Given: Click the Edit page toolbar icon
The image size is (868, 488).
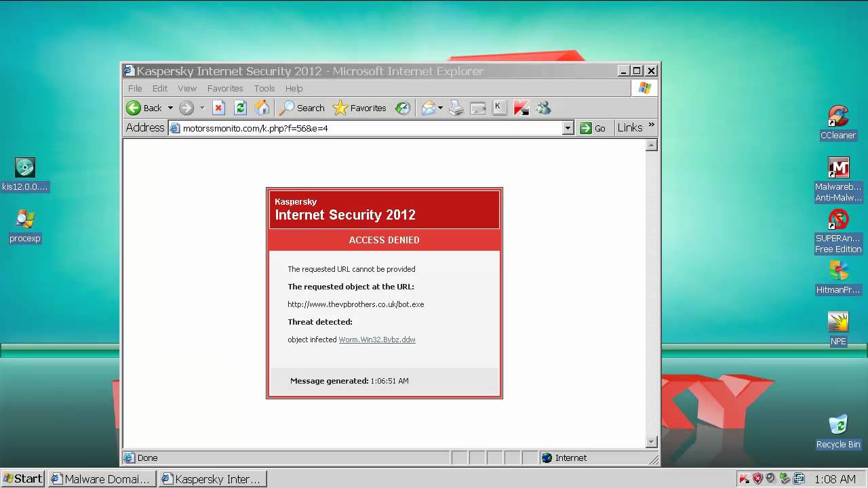Looking at the screenshot, I should [x=478, y=108].
